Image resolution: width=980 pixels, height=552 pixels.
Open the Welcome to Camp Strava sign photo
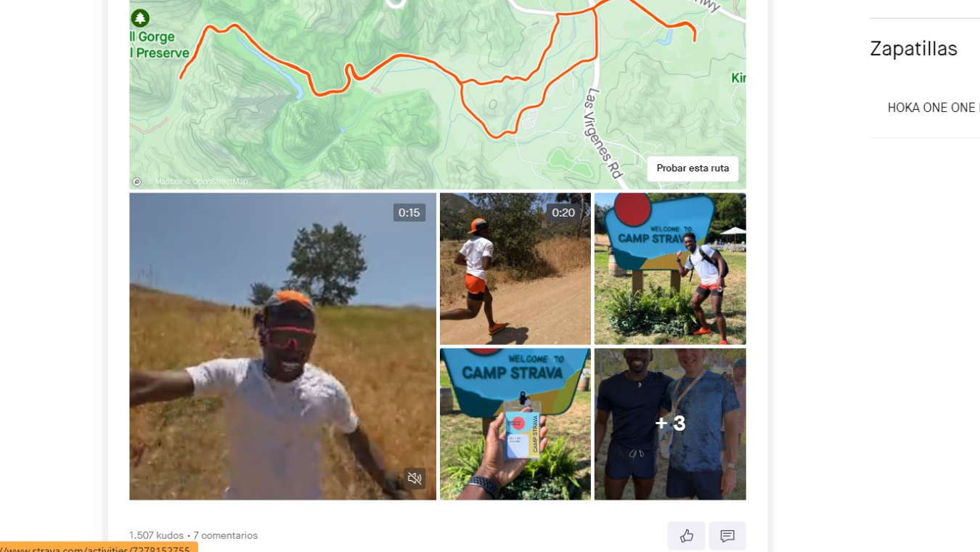(x=670, y=269)
